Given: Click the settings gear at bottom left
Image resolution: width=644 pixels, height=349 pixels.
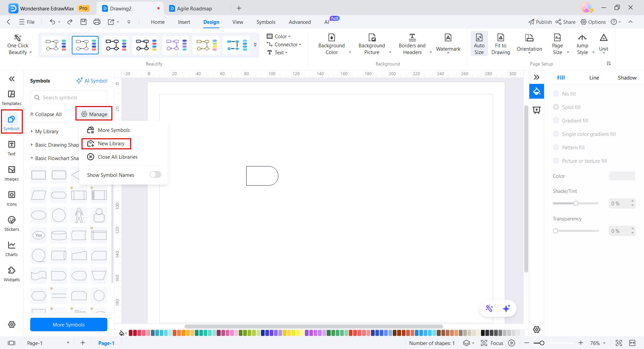Looking at the screenshot, I should coord(12,325).
